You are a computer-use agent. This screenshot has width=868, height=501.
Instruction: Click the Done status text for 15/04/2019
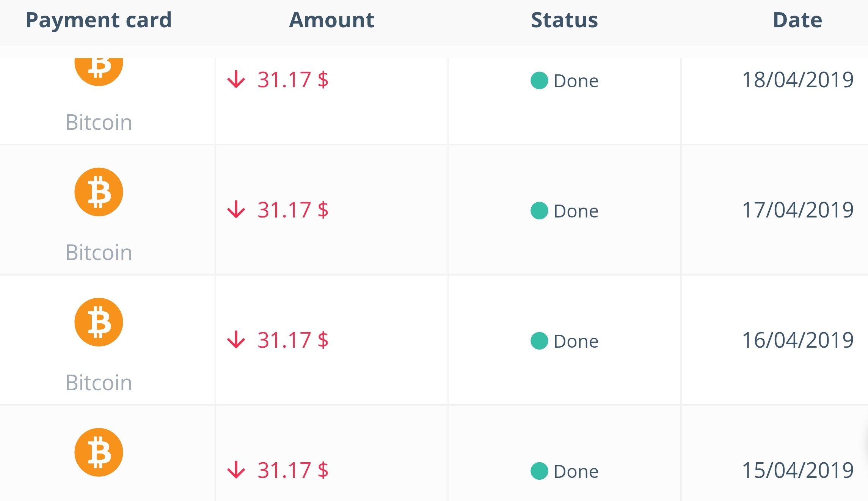click(x=576, y=471)
